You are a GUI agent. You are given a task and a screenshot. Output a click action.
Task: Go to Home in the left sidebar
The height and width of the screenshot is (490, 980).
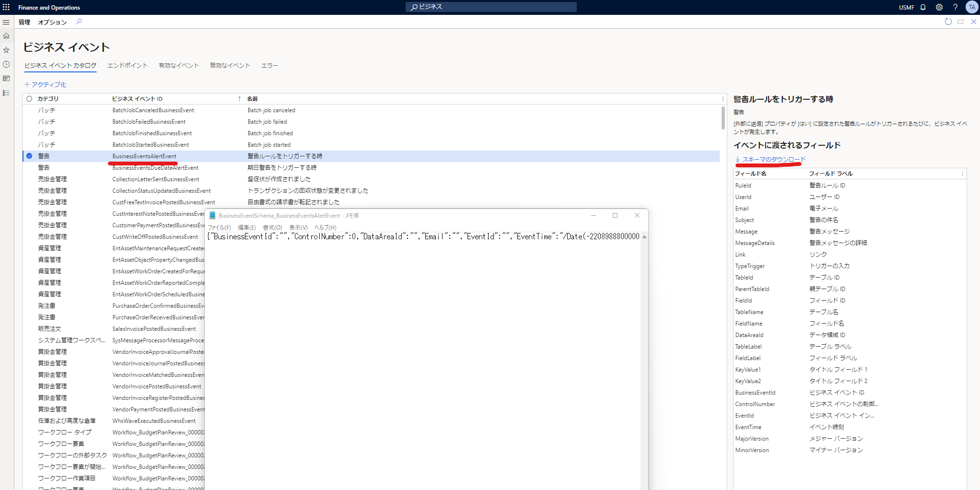[x=6, y=36]
